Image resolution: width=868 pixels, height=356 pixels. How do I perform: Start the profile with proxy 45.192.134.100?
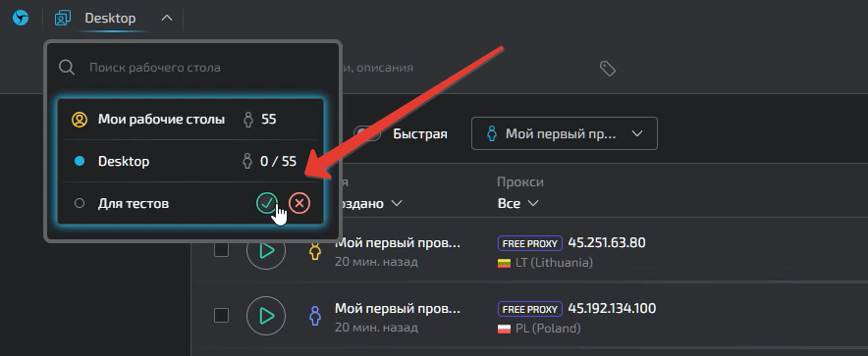pyautogui.click(x=266, y=316)
